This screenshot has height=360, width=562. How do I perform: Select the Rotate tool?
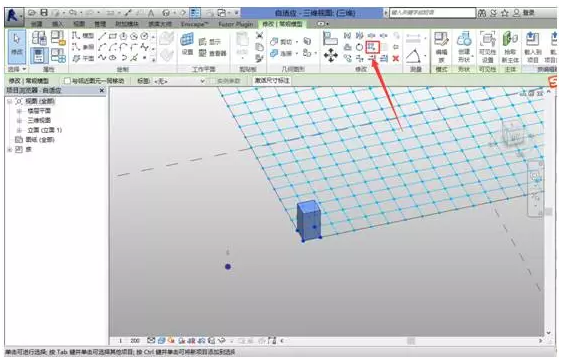pos(359,47)
